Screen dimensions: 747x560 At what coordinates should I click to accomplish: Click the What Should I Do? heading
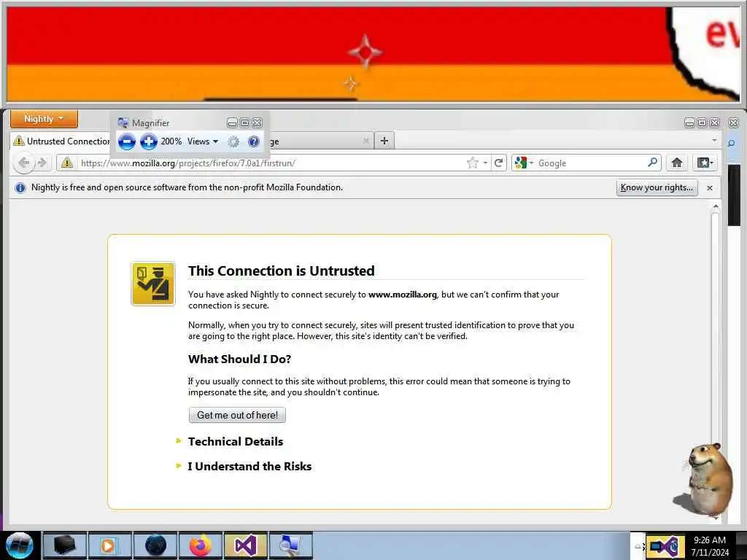pyautogui.click(x=239, y=359)
